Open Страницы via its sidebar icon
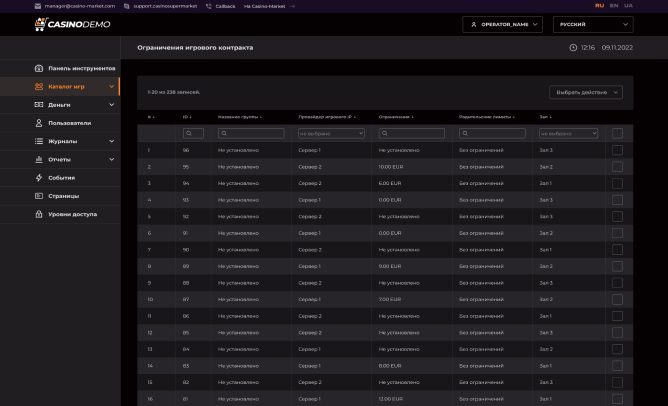The image size is (668, 406). (38, 195)
